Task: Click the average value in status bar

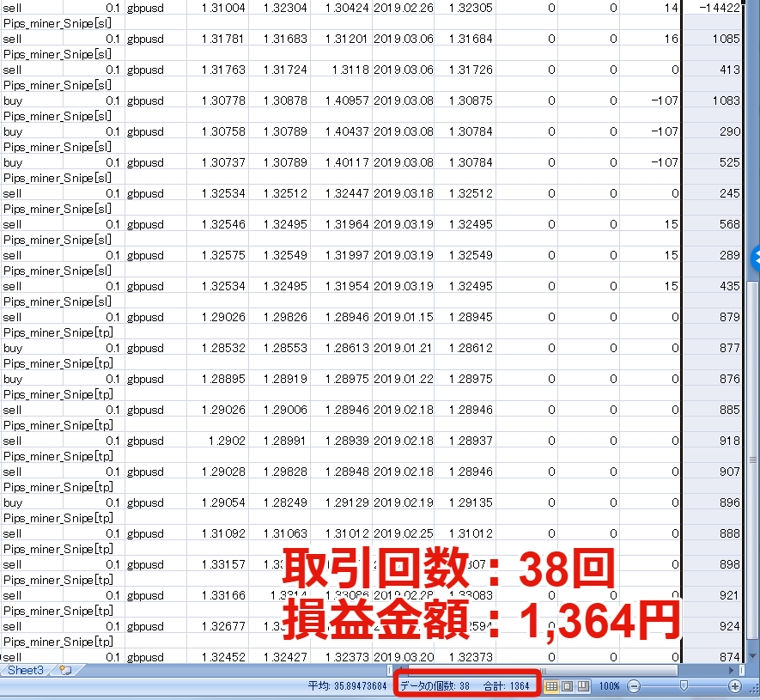Action: click(347, 686)
